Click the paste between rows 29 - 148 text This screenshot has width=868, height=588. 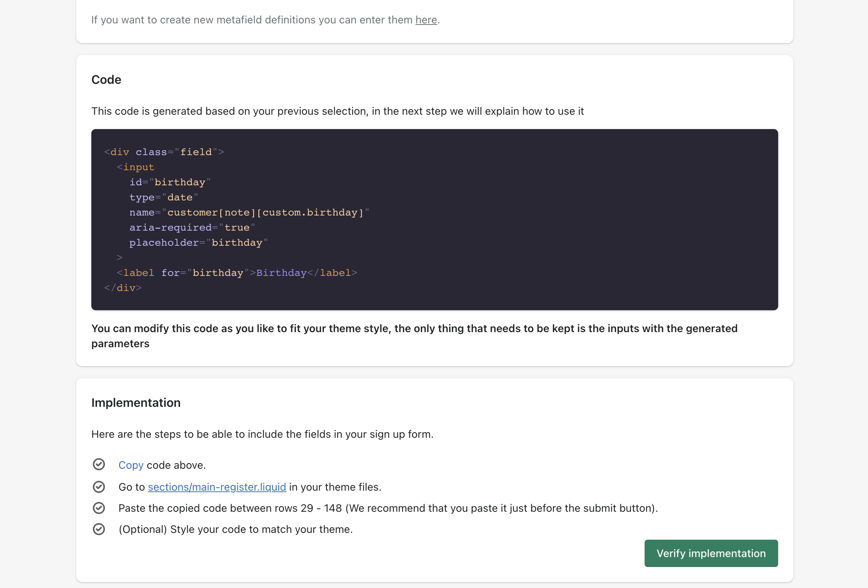[388, 508]
